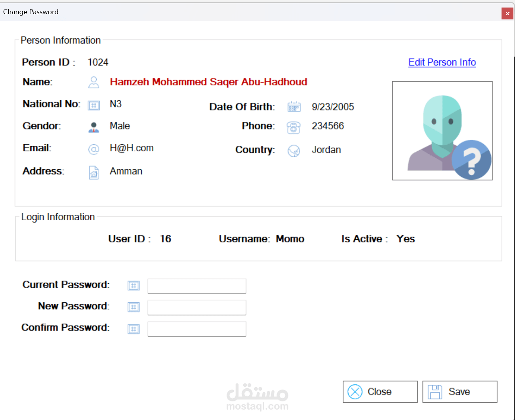Click the male gender icon
515x420 pixels.
[94, 127]
